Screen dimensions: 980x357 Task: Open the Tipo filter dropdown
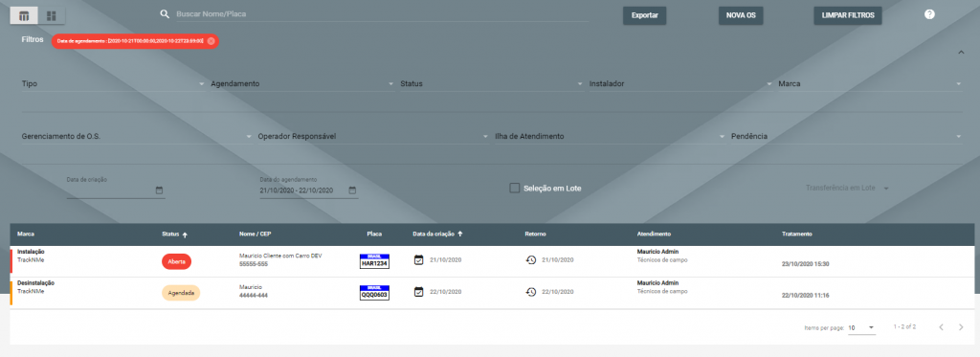[x=113, y=84]
